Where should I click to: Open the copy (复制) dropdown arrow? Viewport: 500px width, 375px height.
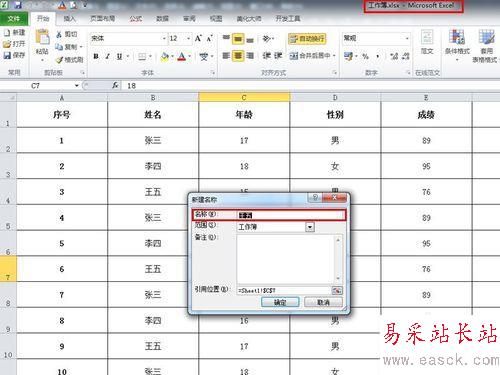81,47
